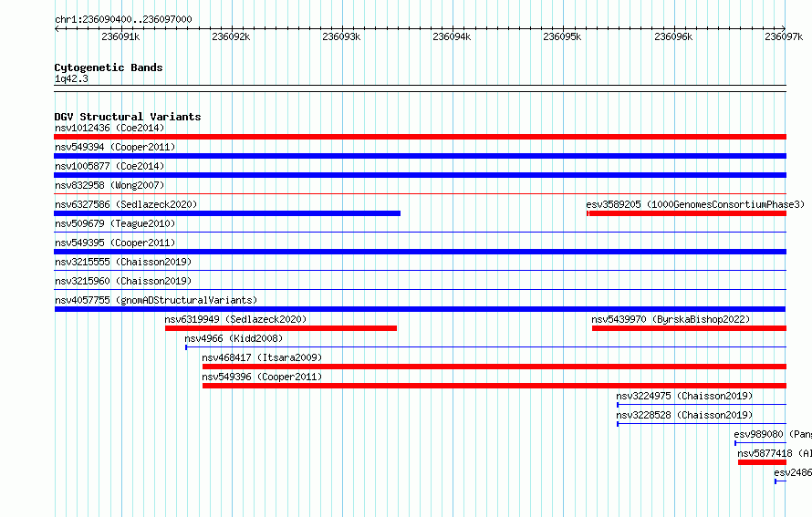
Task: Click the Cytogenetic Bands track title
Action: coord(109,67)
